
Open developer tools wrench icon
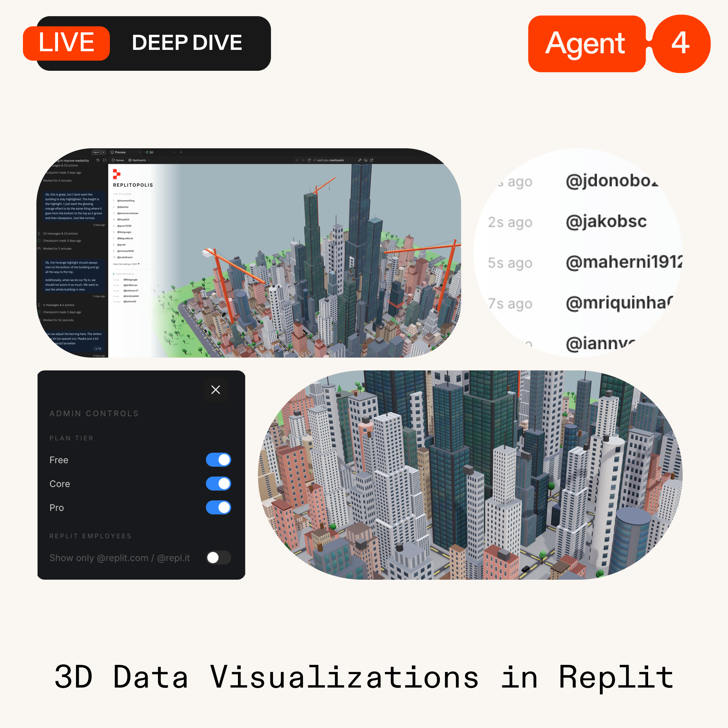pos(360,160)
